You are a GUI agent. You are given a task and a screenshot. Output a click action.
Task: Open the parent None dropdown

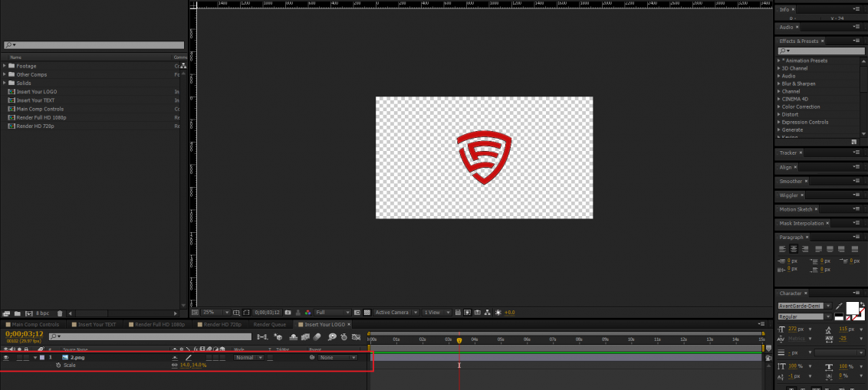pyautogui.click(x=337, y=357)
